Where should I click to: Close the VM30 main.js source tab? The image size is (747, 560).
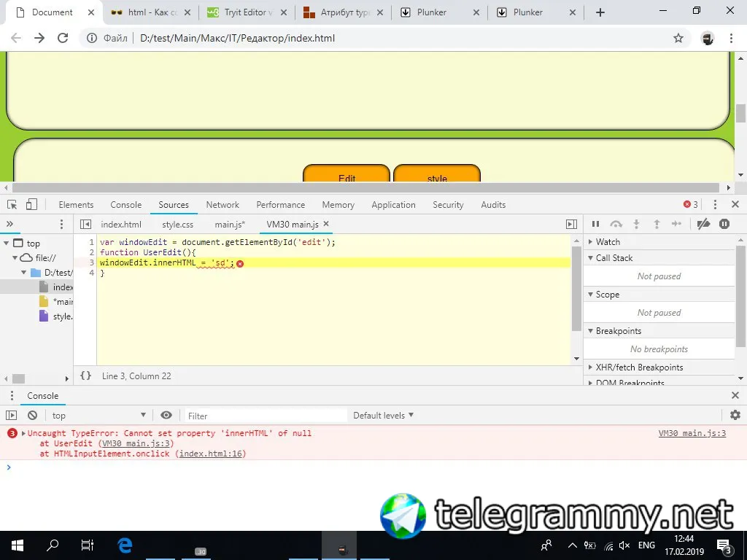click(326, 223)
